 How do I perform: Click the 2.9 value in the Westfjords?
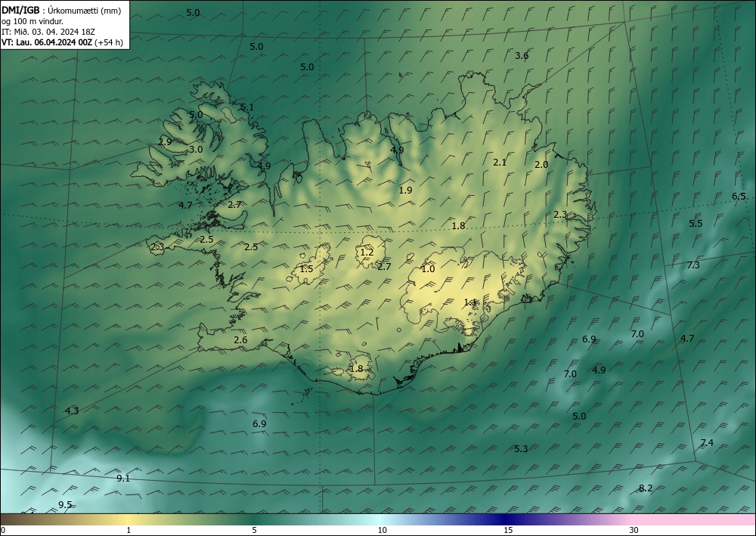click(165, 141)
